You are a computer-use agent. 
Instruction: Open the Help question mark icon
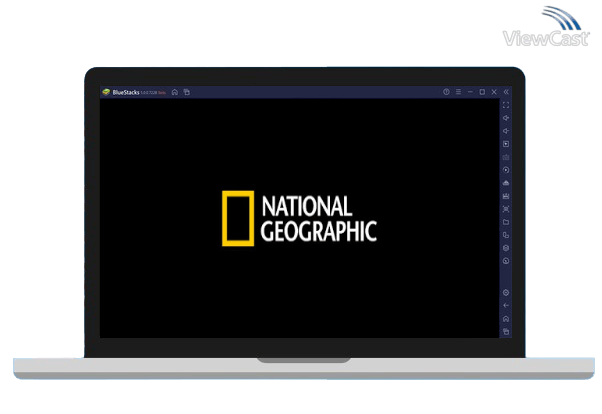click(x=446, y=92)
